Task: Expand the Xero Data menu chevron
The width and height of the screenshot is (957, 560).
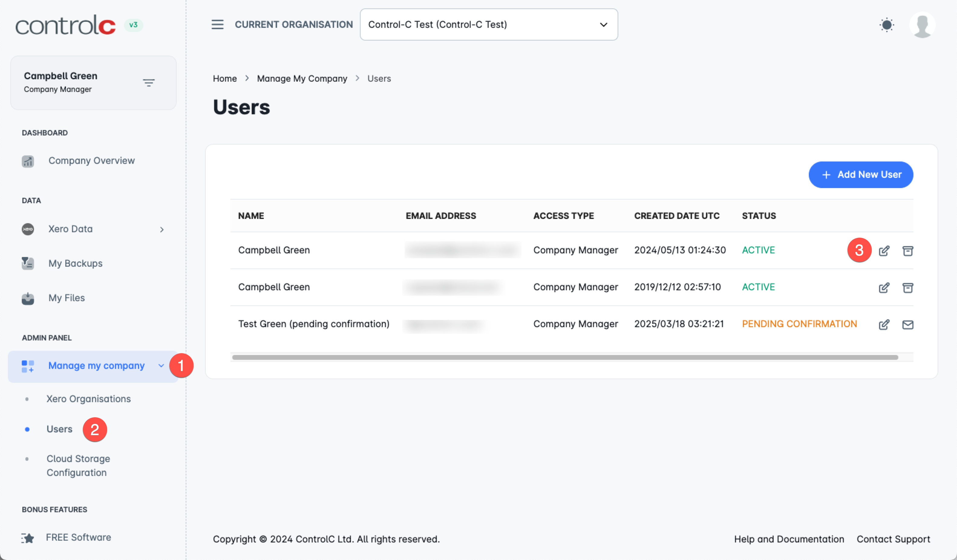Action: click(162, 229)
